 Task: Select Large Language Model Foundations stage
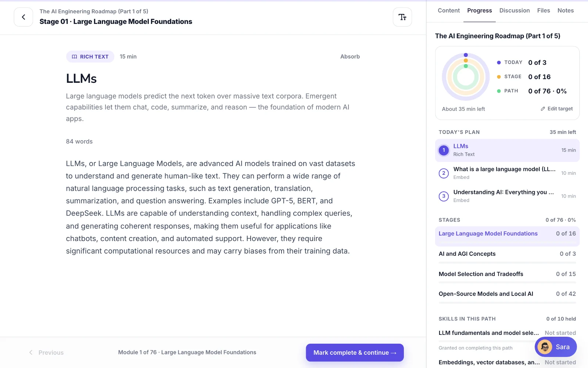pos(507,236)
